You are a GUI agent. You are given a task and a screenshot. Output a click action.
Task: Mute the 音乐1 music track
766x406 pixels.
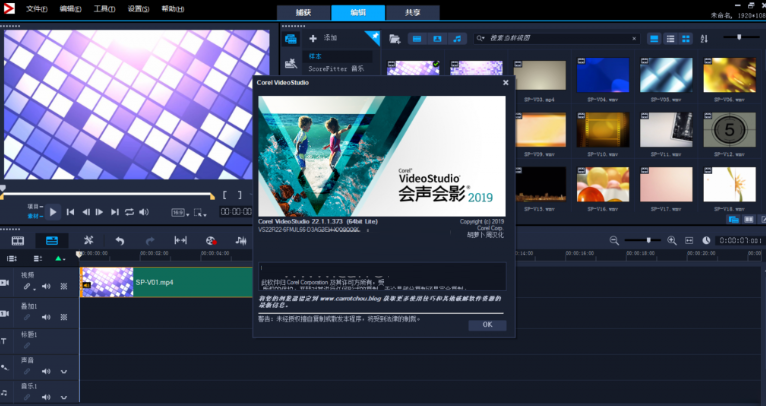(x=46, y=397)
